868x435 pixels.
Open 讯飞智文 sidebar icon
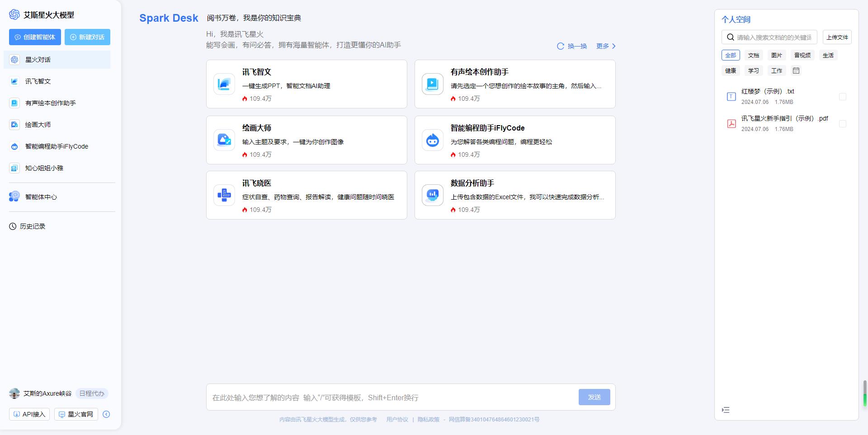tap(14, 81)
